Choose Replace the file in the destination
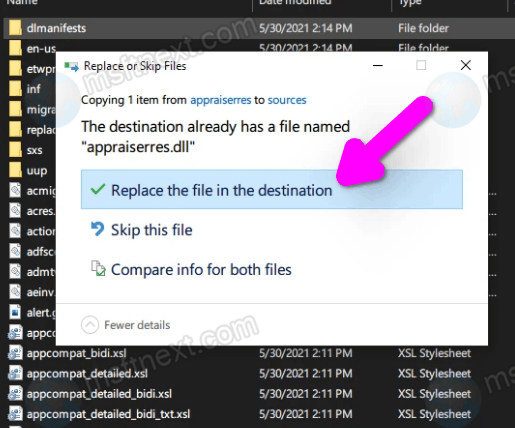515x428 pixels. (272, 189)
